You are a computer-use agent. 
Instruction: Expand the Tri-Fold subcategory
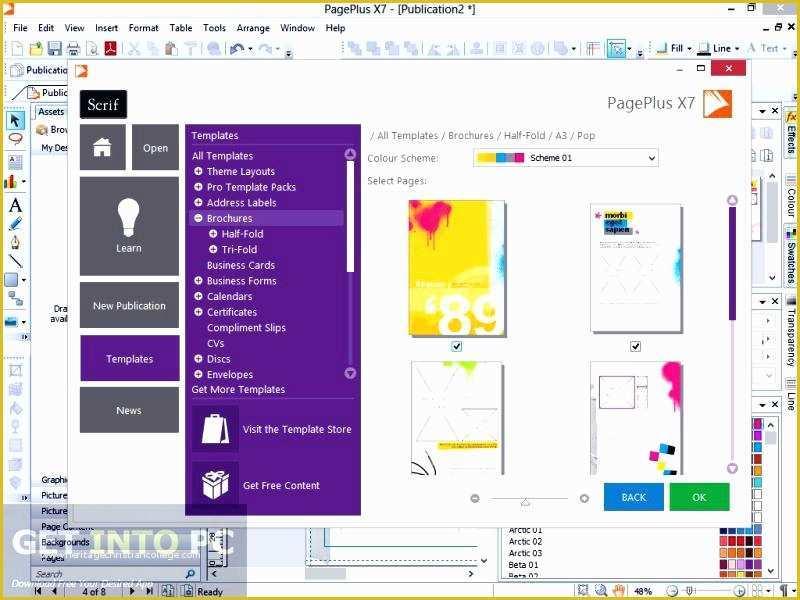213,249
